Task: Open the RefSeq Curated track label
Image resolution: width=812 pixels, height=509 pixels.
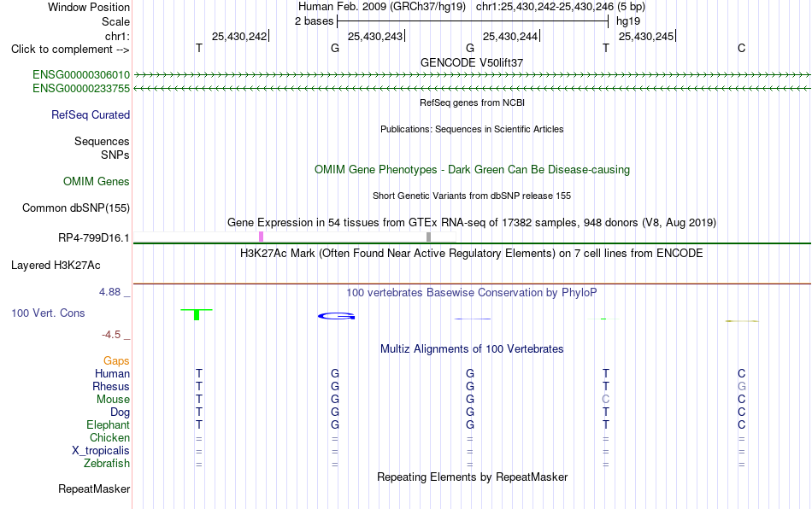Action: click(91, 114)
